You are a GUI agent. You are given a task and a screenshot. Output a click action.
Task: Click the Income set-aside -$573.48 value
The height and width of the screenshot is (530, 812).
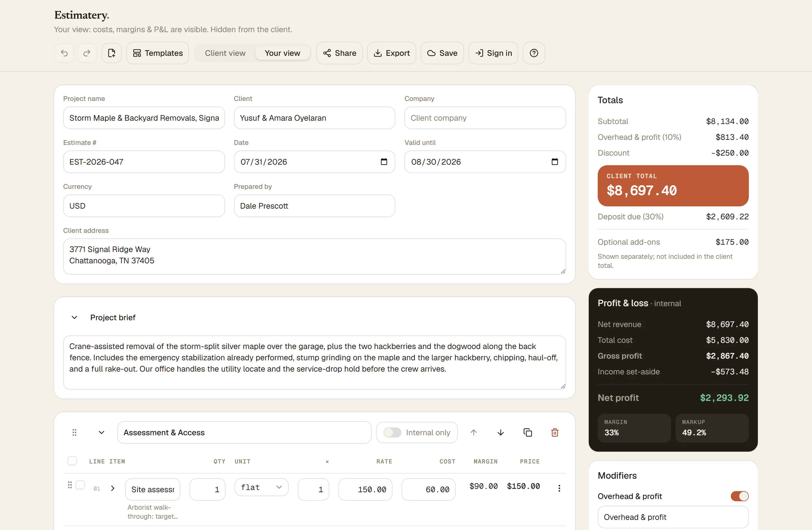pos(729,372)
